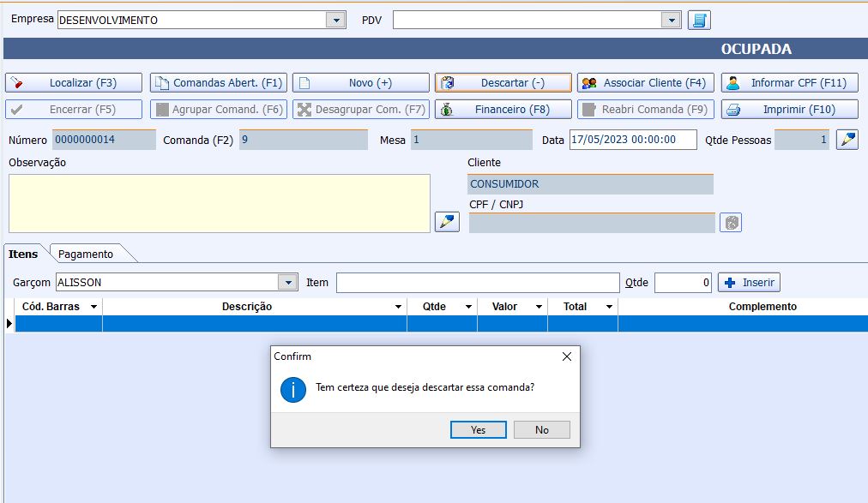868x503 pixels.
Task: Select the Itens tab
Action: click(24, 254)
